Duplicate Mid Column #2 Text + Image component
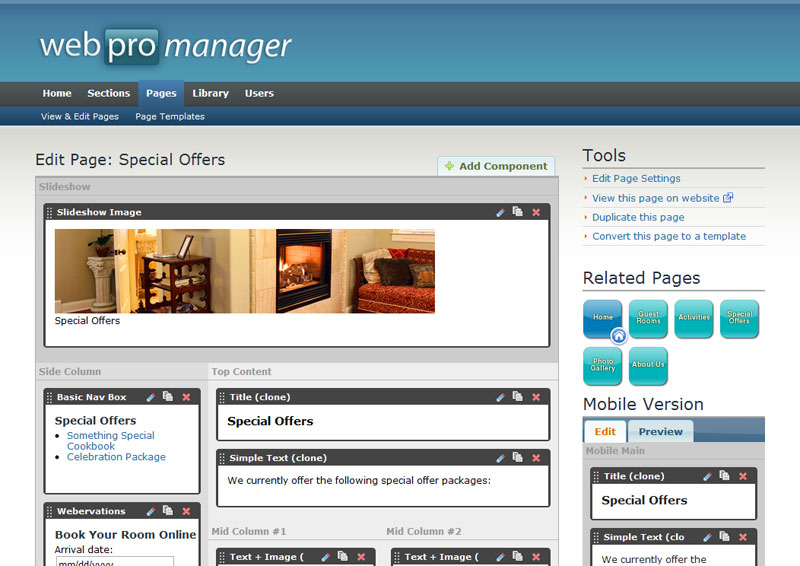 point(517,556)
